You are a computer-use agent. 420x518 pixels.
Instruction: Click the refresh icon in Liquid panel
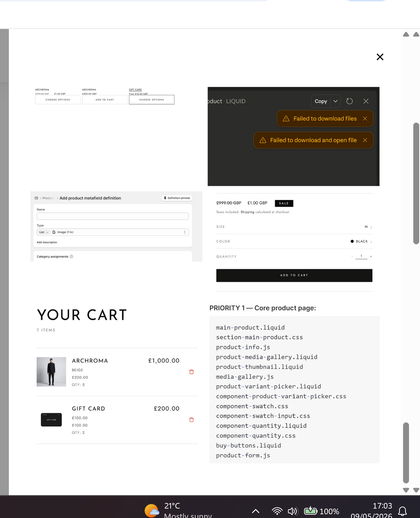pos(349,101)
